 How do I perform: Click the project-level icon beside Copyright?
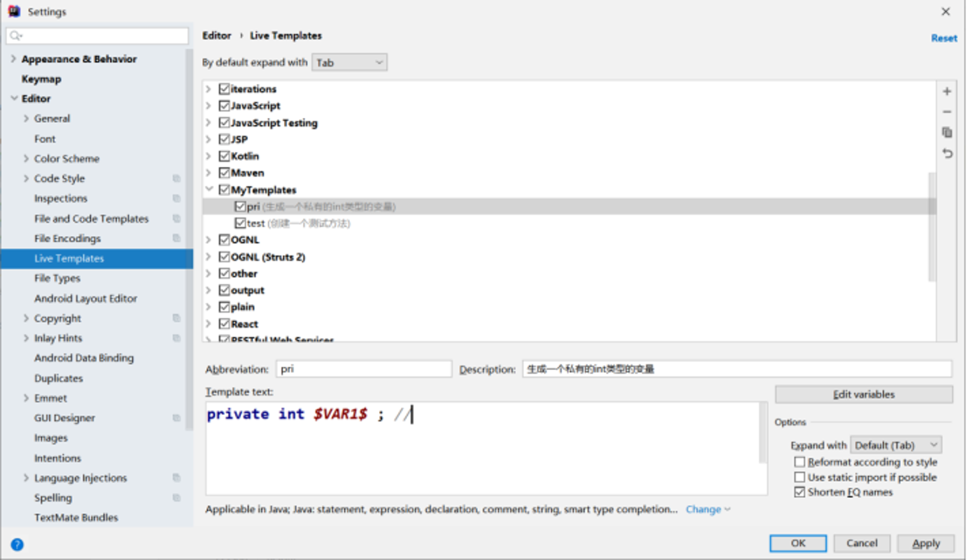click(176, 318)
